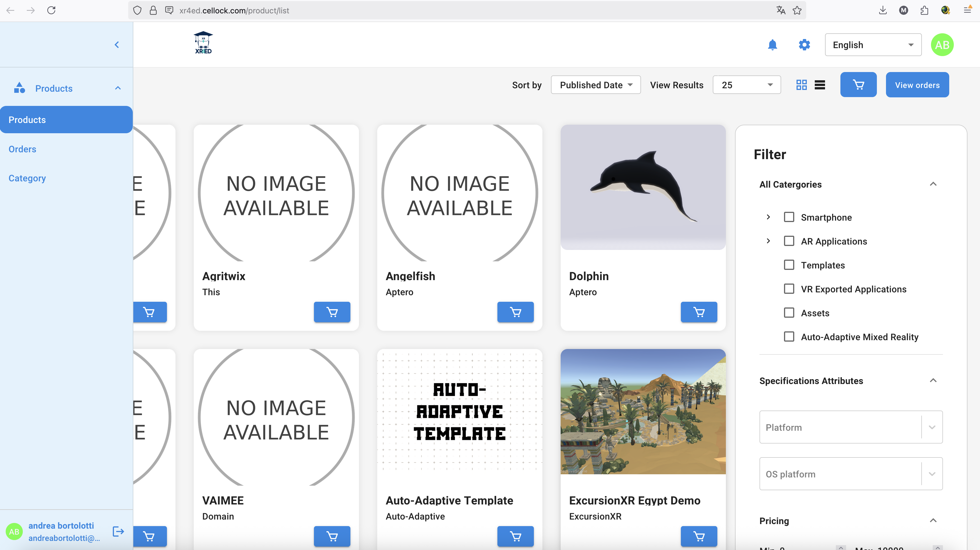Add Dolphin to cart
Screen dimensions: 980x550
[x=699, y=312]
